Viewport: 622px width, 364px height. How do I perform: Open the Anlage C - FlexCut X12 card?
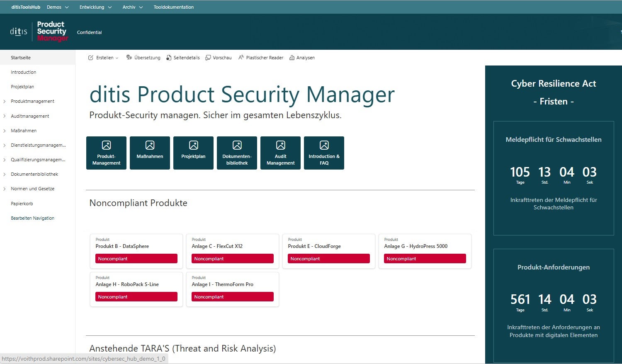[233, 251]
